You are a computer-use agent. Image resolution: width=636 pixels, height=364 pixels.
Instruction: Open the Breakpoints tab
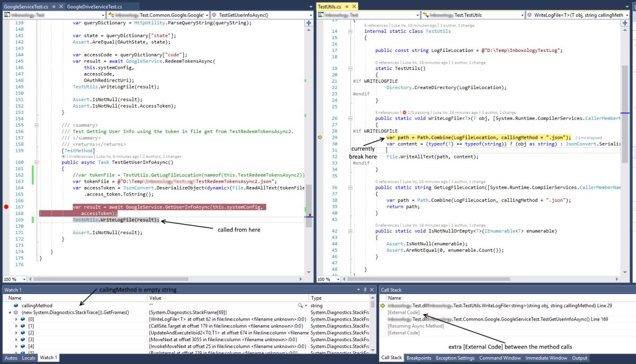coord(419,358)
